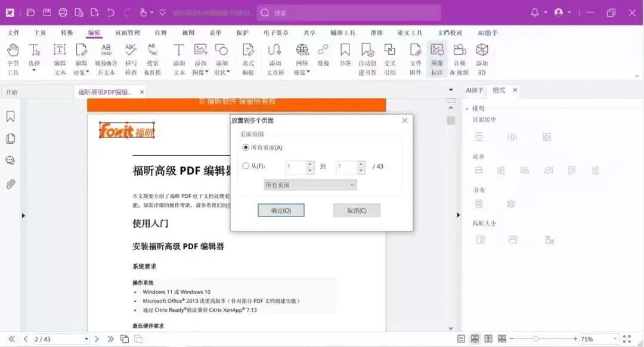The width and height of the screenshot is (644, 347).
Task: Switch to the 保护 ribbon tab
Action: click(242, 33)
